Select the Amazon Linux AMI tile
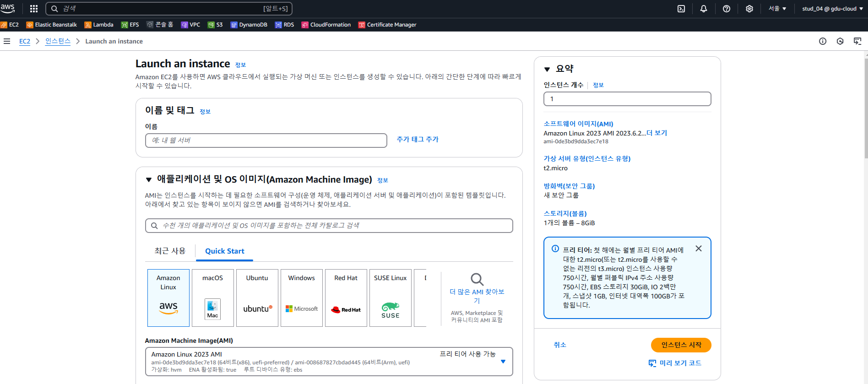The width and height of the screenshot is (868, 384). click(168, 298)
